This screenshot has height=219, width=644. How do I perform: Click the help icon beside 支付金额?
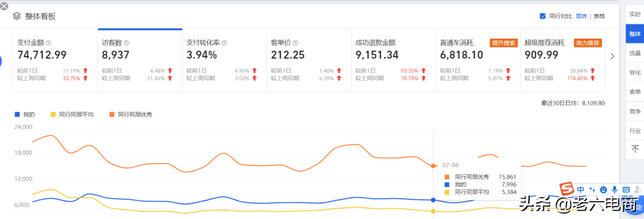click(x=48, y=43)
